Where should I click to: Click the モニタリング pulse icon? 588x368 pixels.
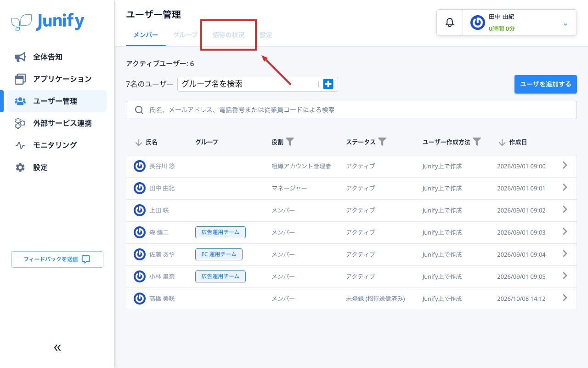point(20,145)
